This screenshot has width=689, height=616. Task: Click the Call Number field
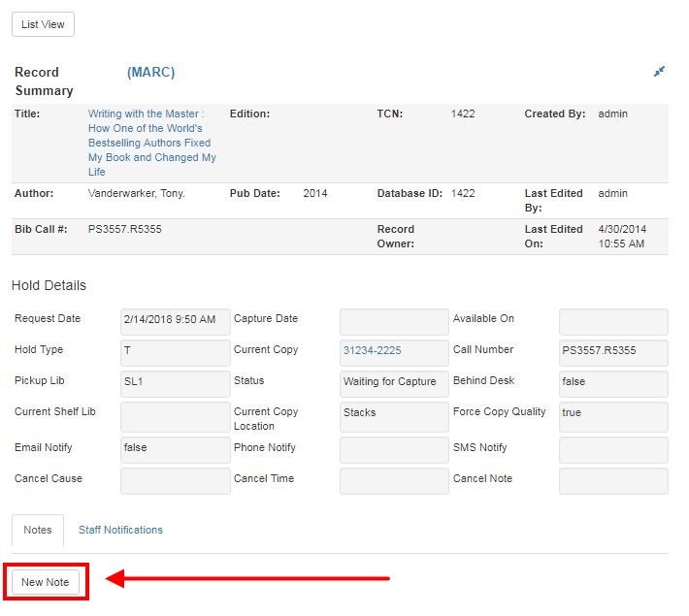click(613, 353)
